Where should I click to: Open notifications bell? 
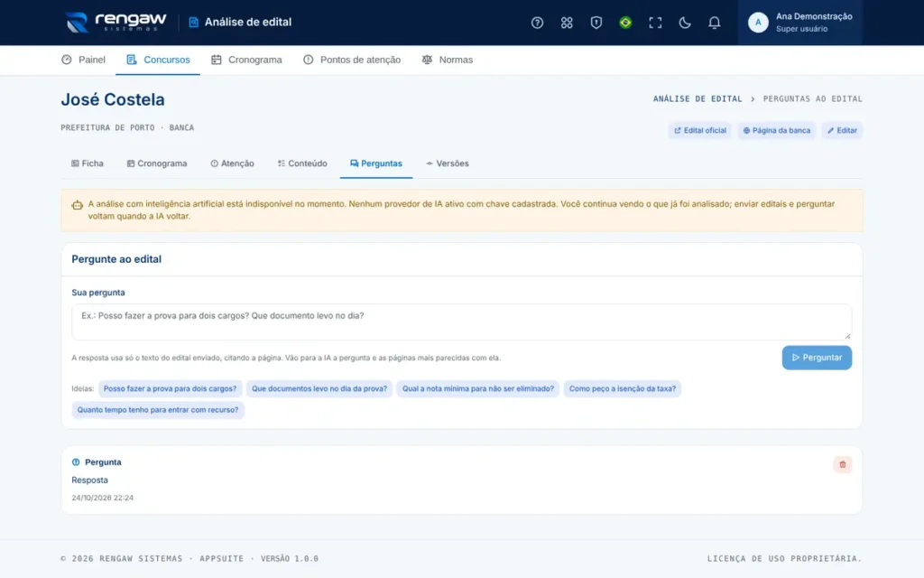(x=714, y=23)
